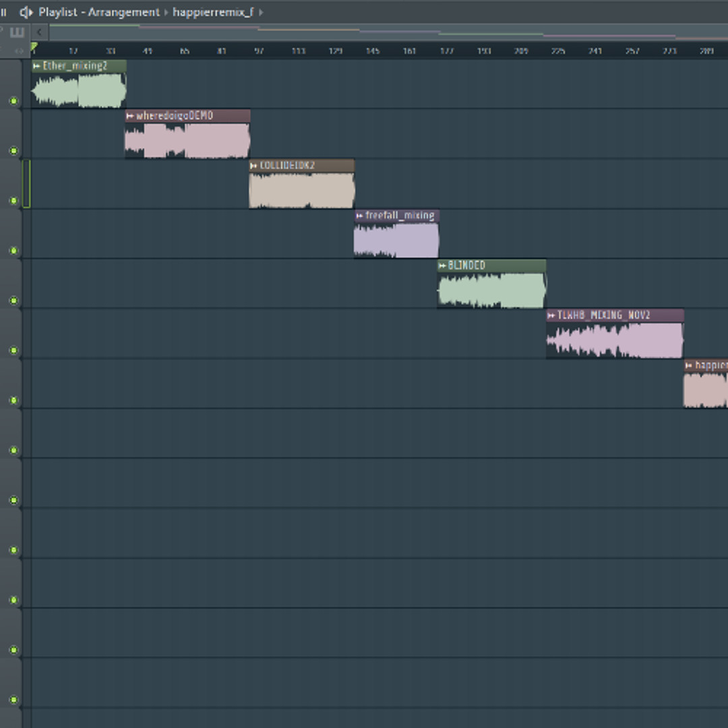Open the Ether_mixing2 clip menu icon

(x=36, y=66)
